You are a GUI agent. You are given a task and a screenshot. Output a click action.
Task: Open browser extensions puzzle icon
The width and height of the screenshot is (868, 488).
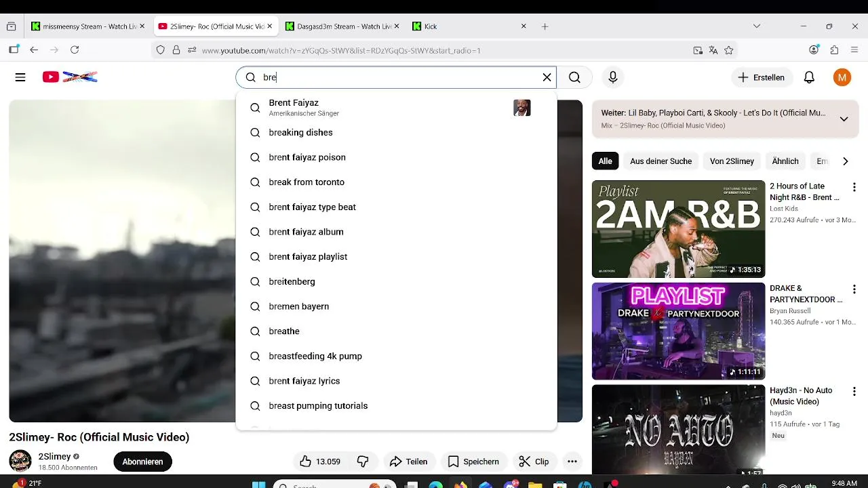pyautogui.click(x=835, y=50)
